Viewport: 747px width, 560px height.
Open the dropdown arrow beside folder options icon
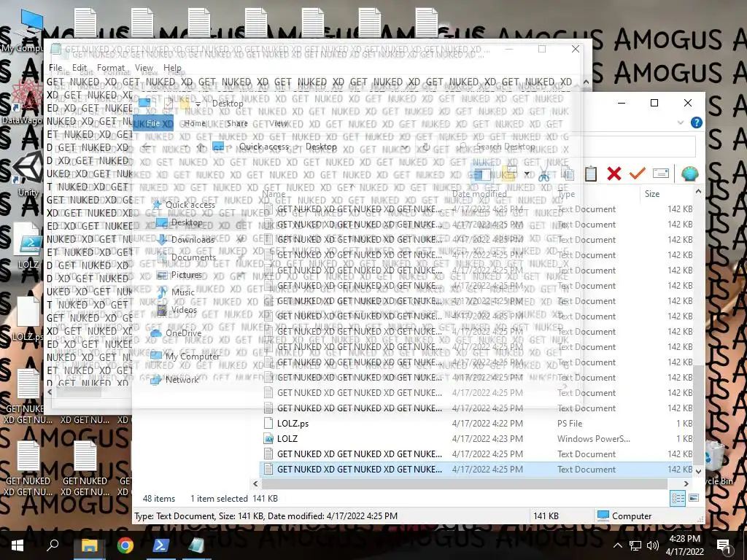click(527, 174)
